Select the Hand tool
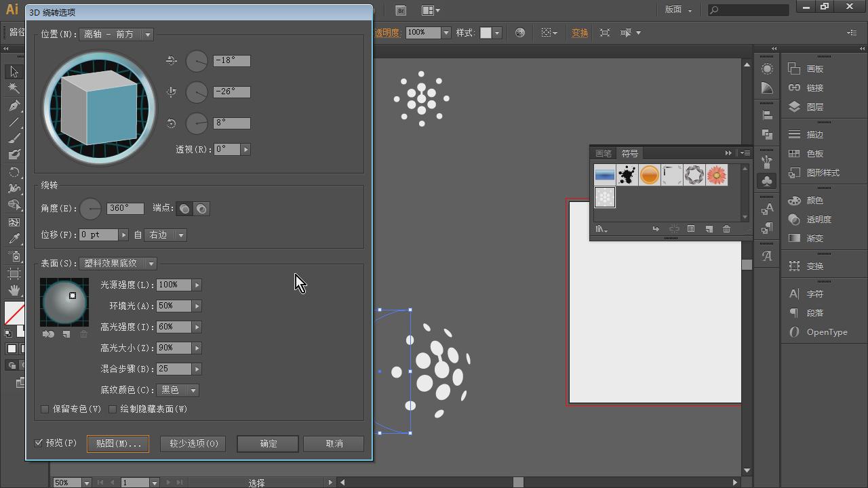The image size is (868, 488). tap(14, 290)
